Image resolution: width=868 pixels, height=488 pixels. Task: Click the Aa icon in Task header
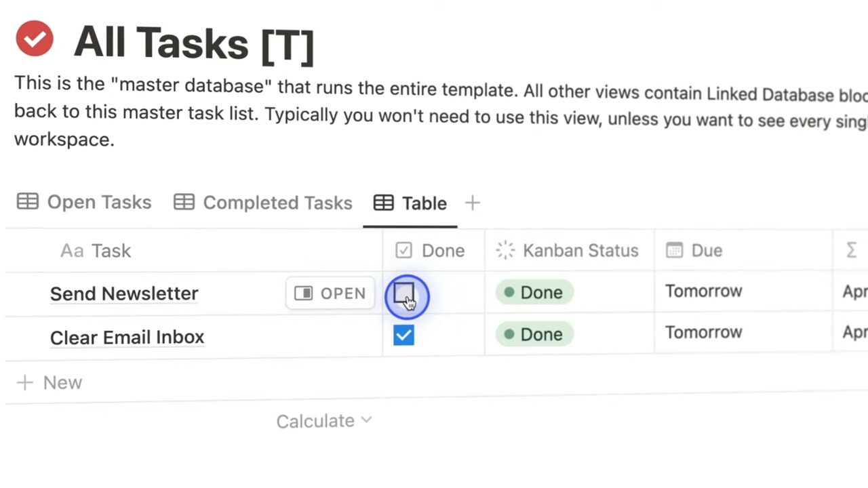[72, 251]
